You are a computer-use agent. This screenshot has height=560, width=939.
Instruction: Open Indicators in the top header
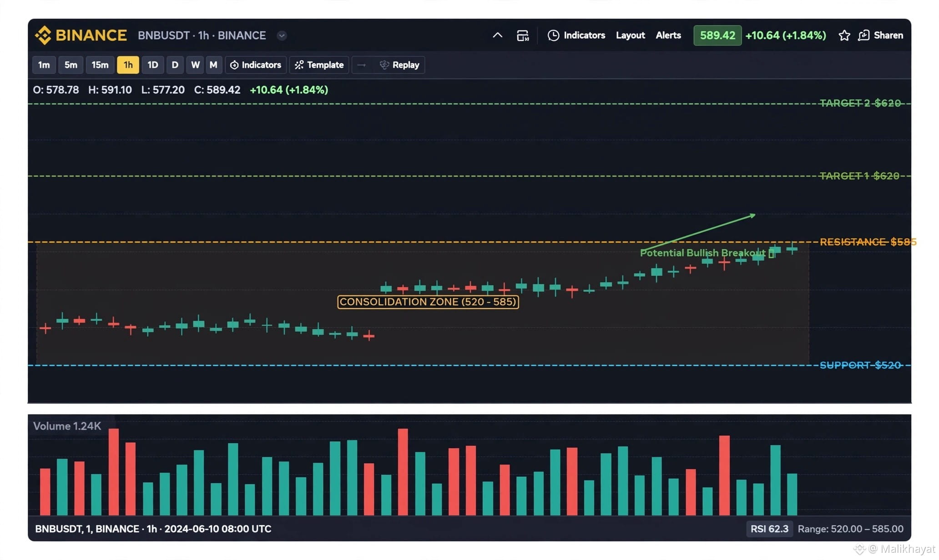point(576,35)
